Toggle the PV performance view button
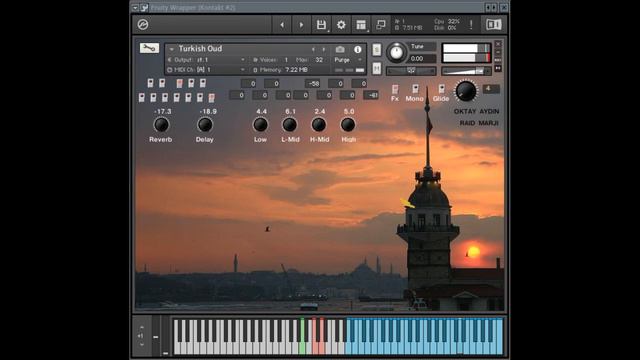Screen dimensions: 640x360 point(498,69)
